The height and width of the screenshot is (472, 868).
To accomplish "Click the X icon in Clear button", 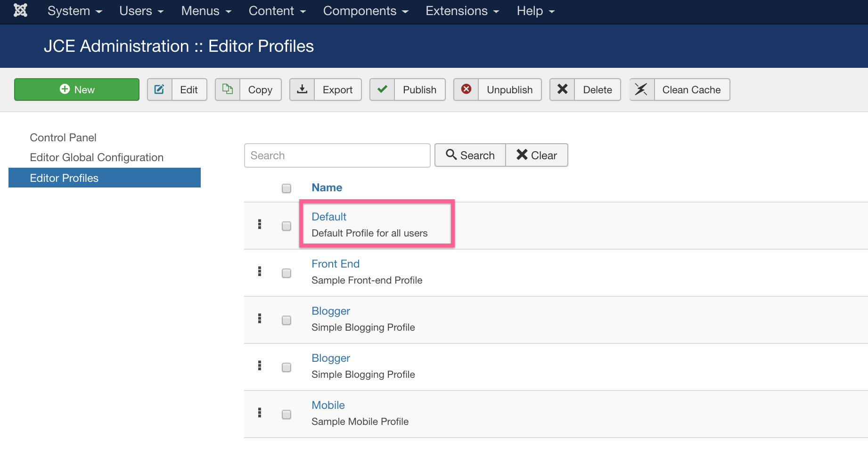I will tap(522, 155).
